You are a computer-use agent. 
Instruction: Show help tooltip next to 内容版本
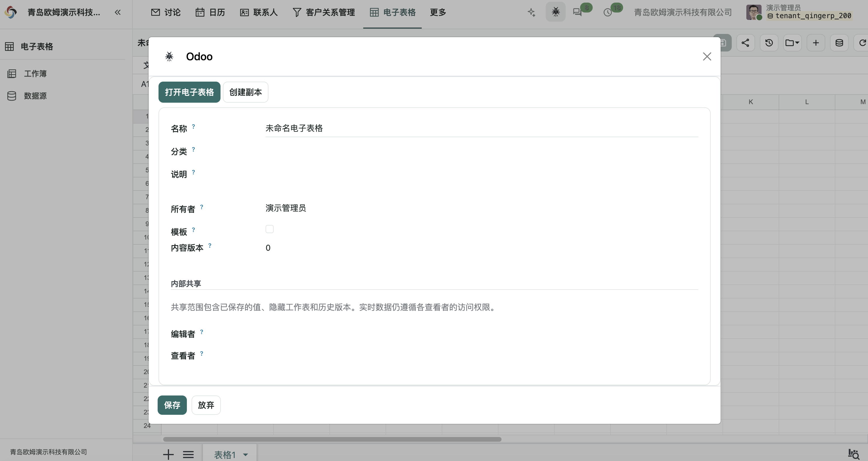210,245
